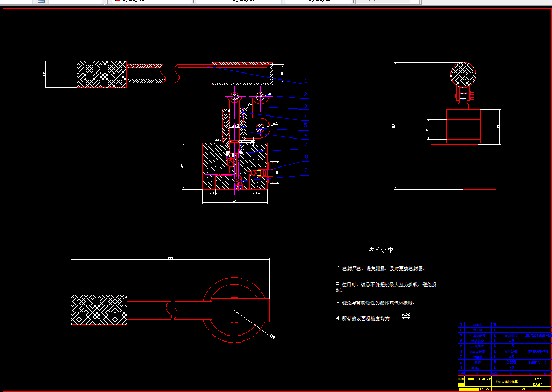
Task: Click the 6.3 surface roughness symbol
Action: tap(408, 316)
